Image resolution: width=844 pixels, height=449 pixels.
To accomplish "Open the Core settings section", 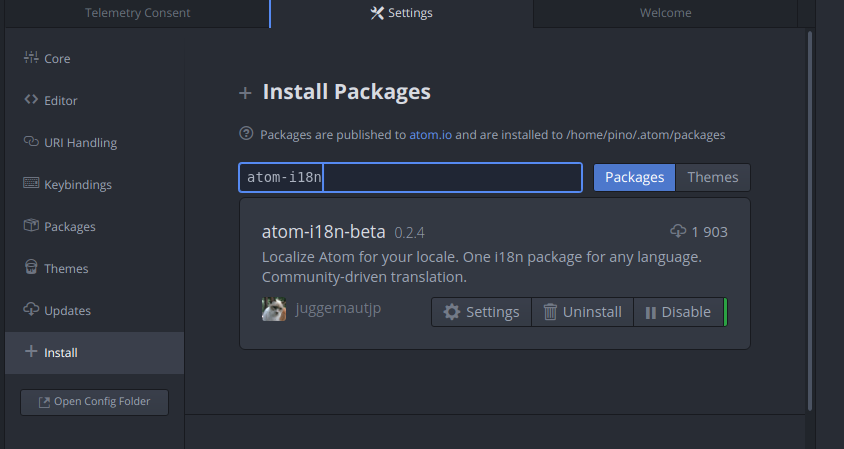I will (x=95, y=59).
